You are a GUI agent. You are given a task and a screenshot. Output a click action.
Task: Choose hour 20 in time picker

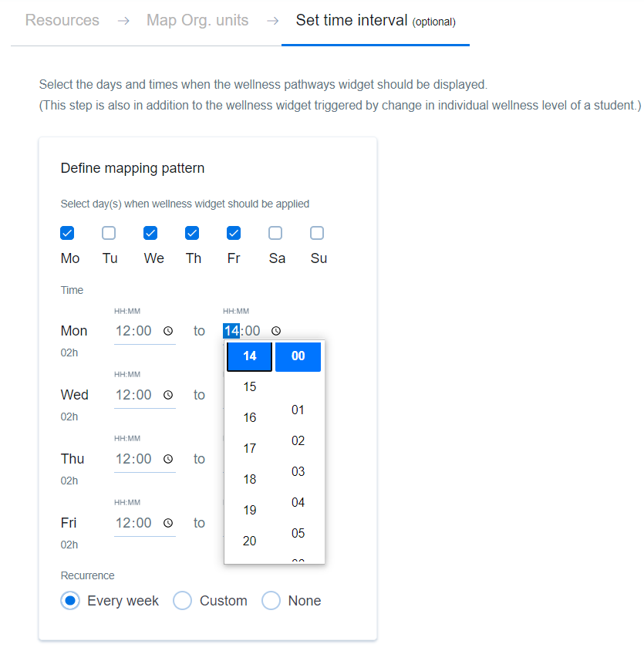click(x=250, y=541)
